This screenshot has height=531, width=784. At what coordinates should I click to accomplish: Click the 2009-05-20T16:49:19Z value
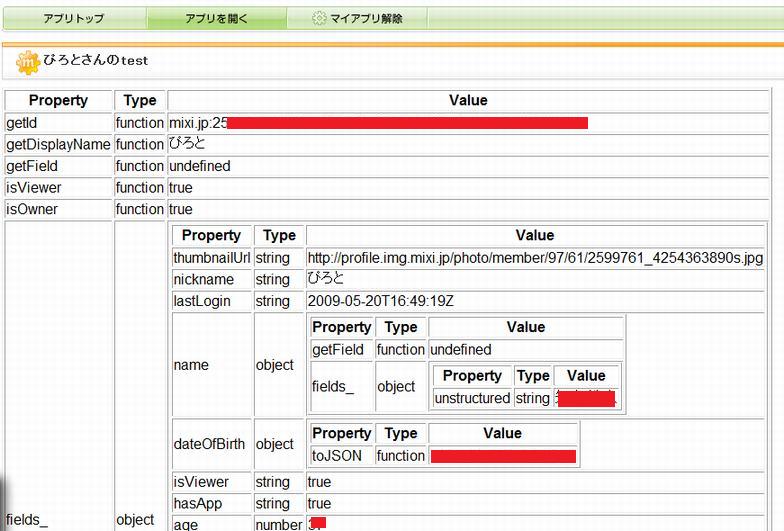[381, 301]
